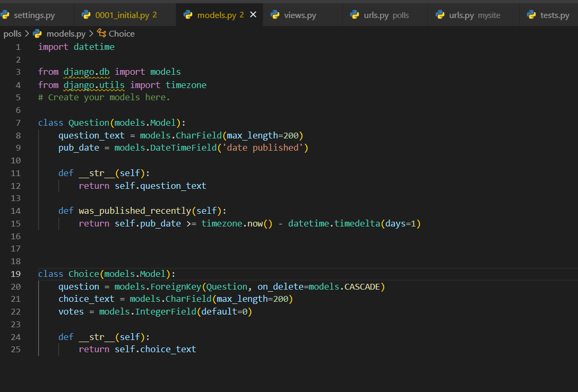The image size is (578, 392).
Task: Place cursor on was_published_recently method name
Action: coord(135,211)
